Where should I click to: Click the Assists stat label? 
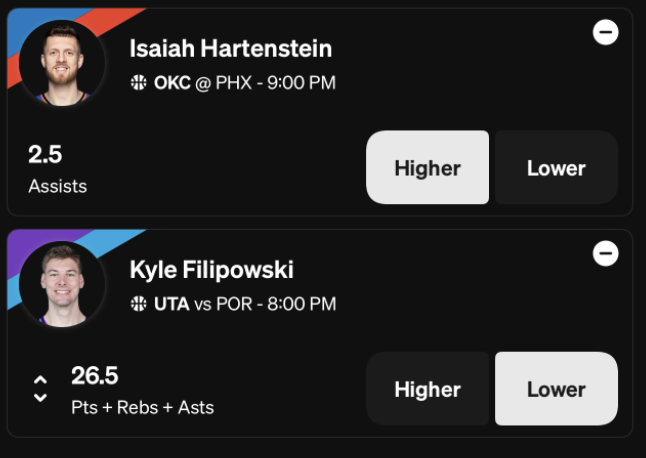click(58, 187)
